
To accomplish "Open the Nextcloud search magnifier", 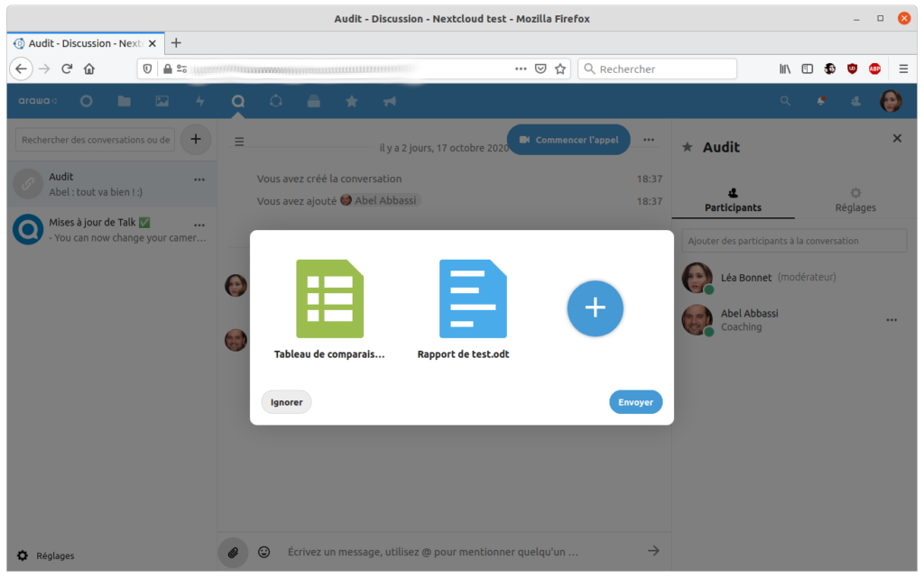I will click(785, 101).
